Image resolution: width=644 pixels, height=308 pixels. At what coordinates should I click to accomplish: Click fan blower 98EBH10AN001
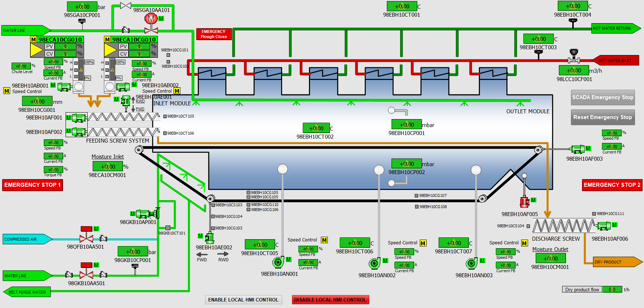click(278, 262)
